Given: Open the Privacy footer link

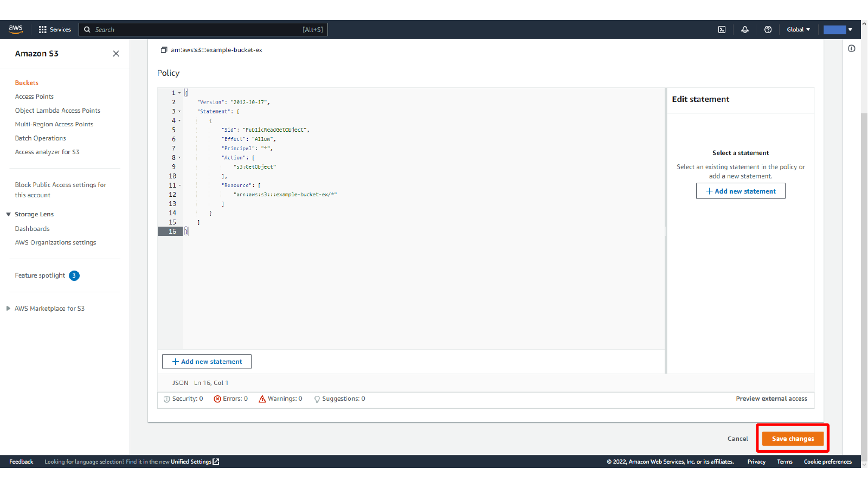Looking at the screenshot, I should pyautogui.click(x=756, y=462).
